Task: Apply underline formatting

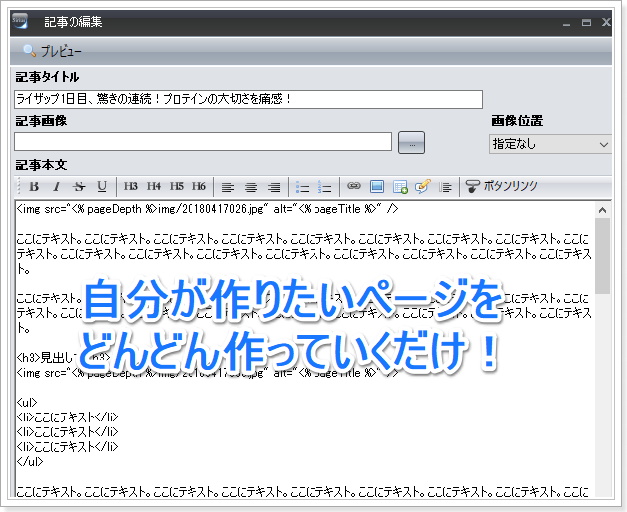Action: (x=102, y=186)
